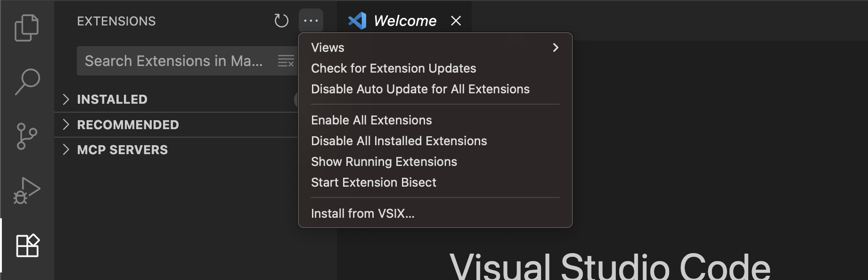
Task: Select the Run and Debug icon
Action: 27,190
